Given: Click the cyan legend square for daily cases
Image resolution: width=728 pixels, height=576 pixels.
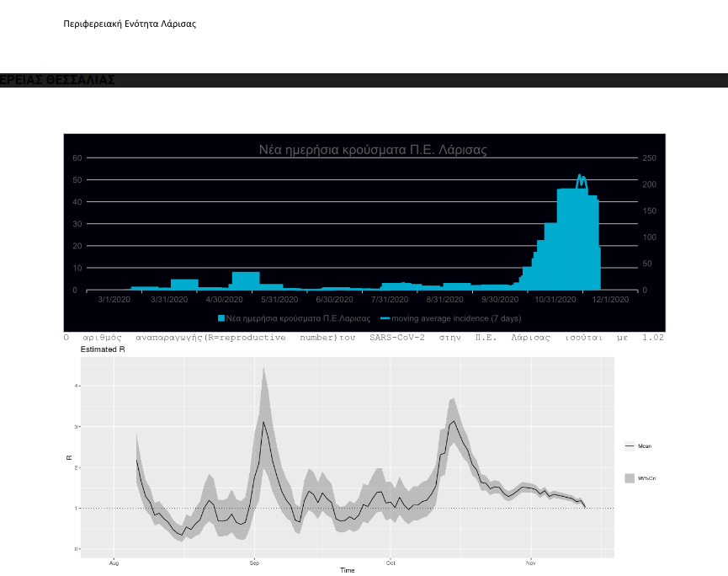Looking at the screenshot, I should pos(221,318).
